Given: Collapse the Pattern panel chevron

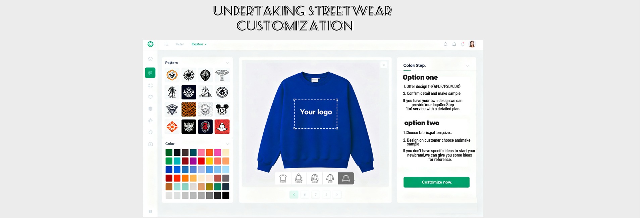Looking at the screenshot, I should point(228,63).
